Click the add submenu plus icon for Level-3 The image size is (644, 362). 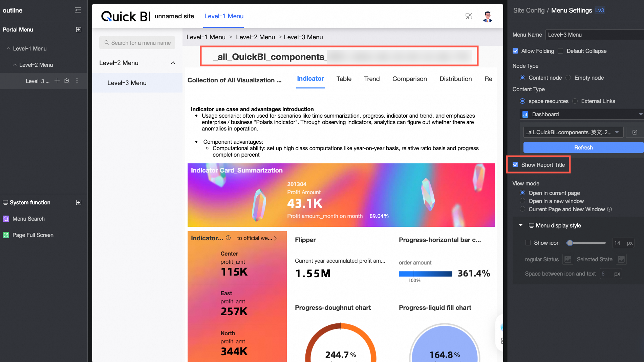tap(57, 81)
